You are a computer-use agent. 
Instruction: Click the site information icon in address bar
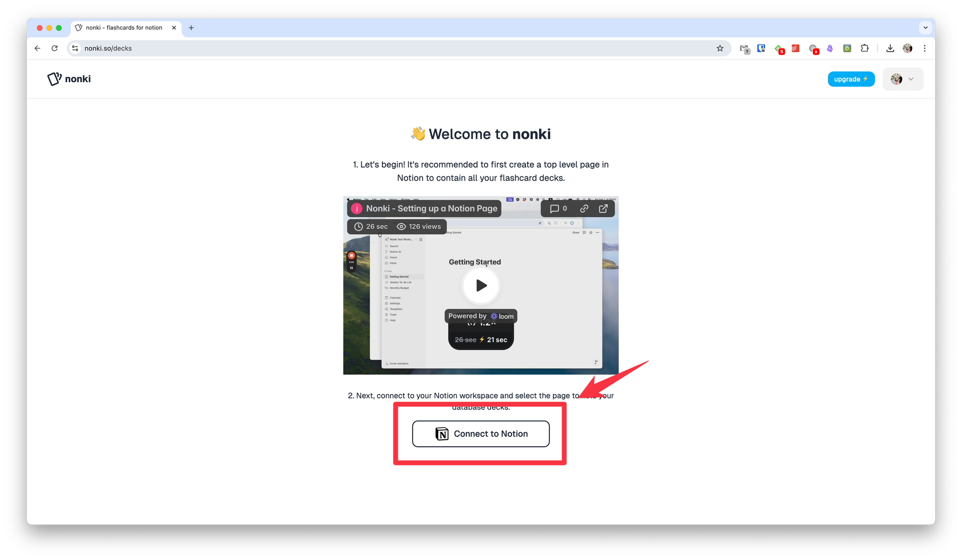click(x=75, y=48)
